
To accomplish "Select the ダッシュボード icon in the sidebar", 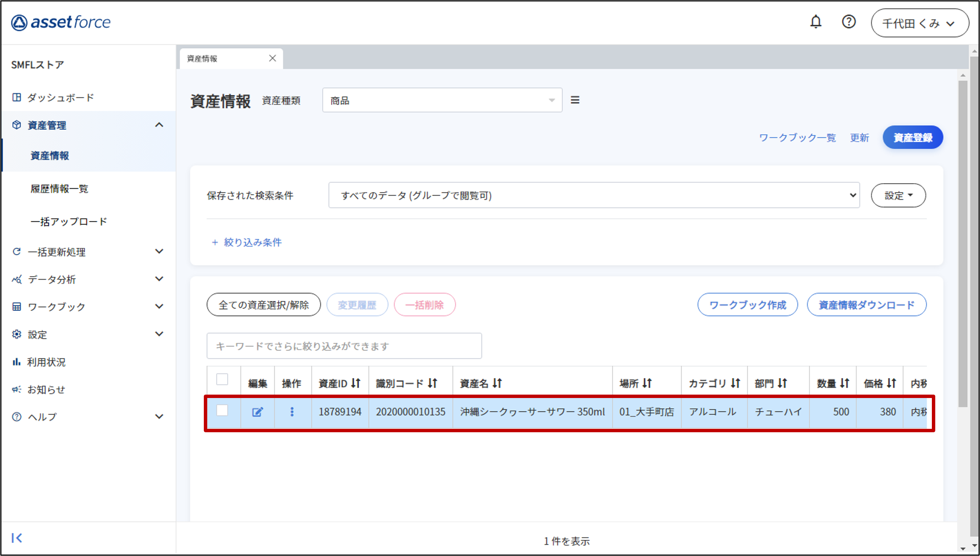I will [17, 97].
